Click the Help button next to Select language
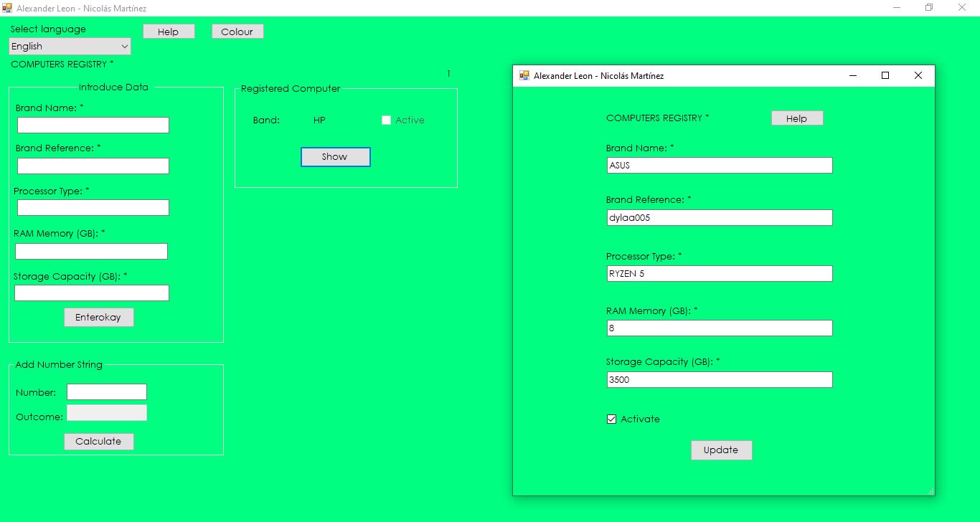980x522 pixels. pos(169,31)
